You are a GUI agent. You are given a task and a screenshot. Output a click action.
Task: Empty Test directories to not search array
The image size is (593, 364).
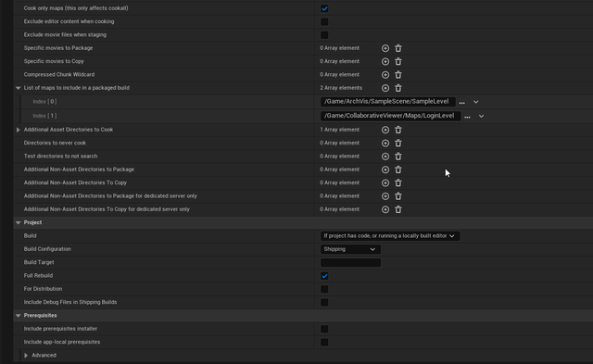[398, 157]
